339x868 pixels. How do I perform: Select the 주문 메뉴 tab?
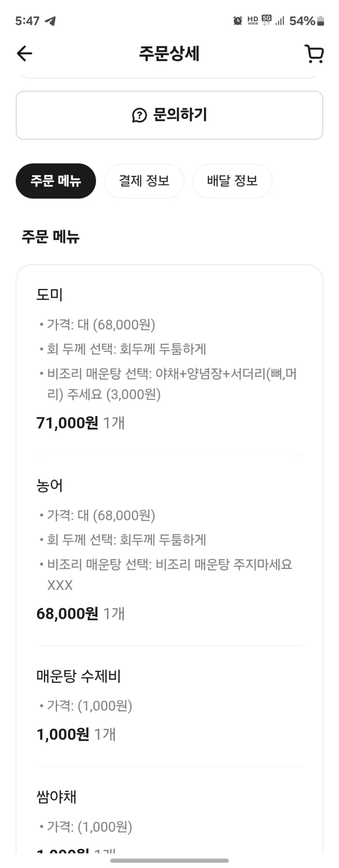[56, 181]
